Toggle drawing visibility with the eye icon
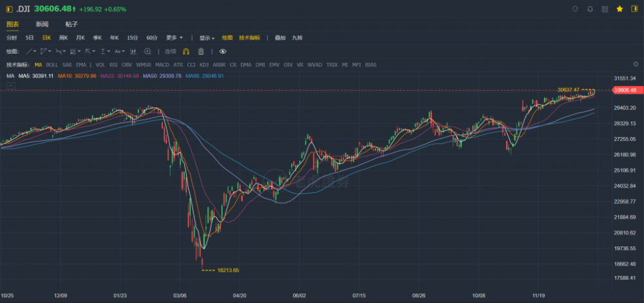The height and width of the screenshot is (303, 644). (223, 51)
